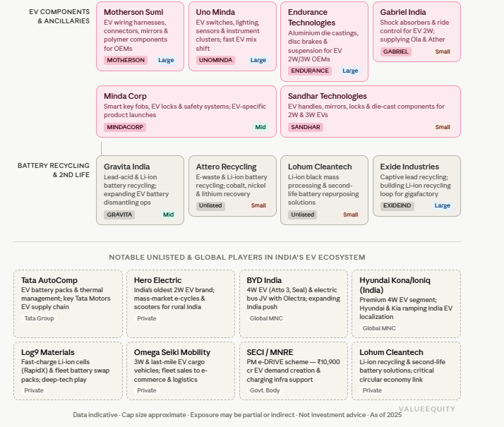Viewport: 504px width, 427px height.
Task: Click the data indicative disclaimer footer text
Action: (x=237, y=415)
